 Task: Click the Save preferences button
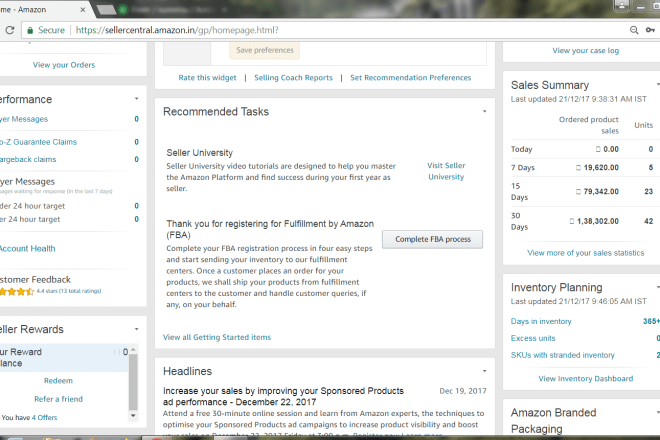[265, 50]
